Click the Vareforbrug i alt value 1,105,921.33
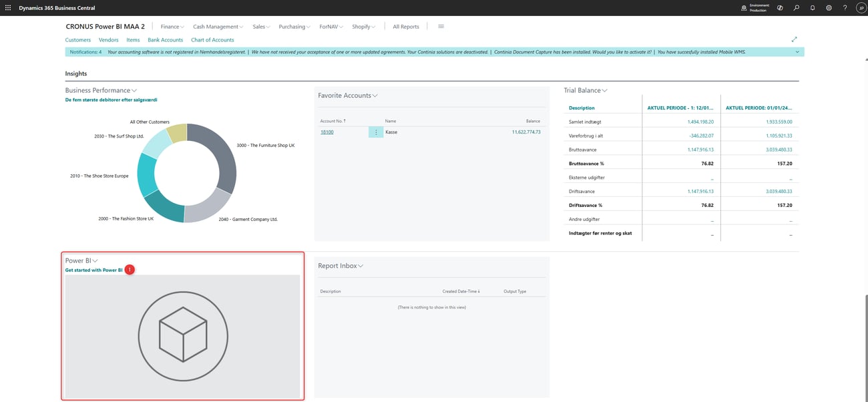This screenshot has height=402, width=868. point(779,136)
